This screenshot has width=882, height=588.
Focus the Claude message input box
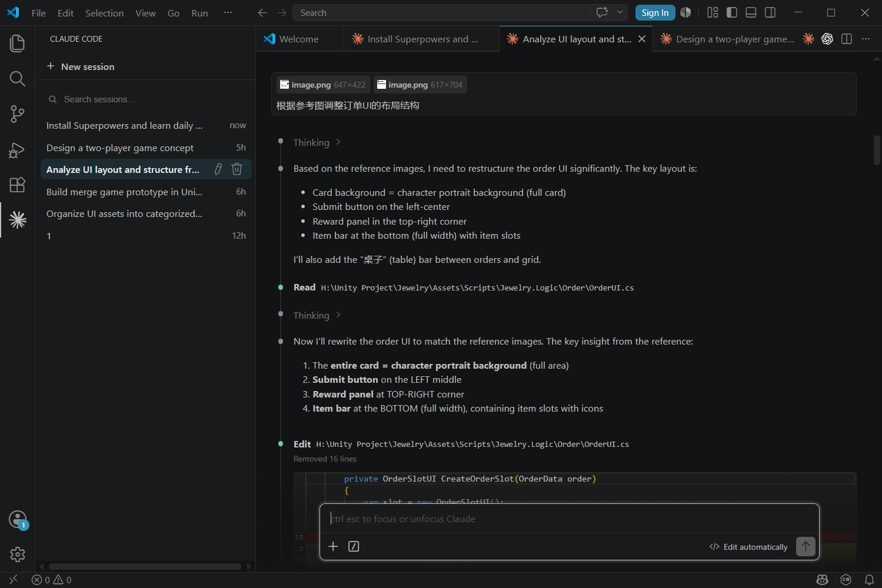coord(570,519)
